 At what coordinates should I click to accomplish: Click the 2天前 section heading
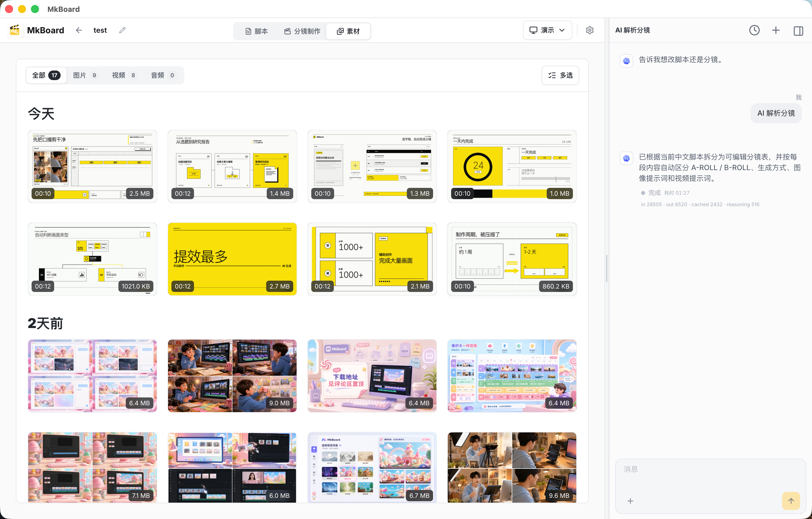tap(45, 324)
